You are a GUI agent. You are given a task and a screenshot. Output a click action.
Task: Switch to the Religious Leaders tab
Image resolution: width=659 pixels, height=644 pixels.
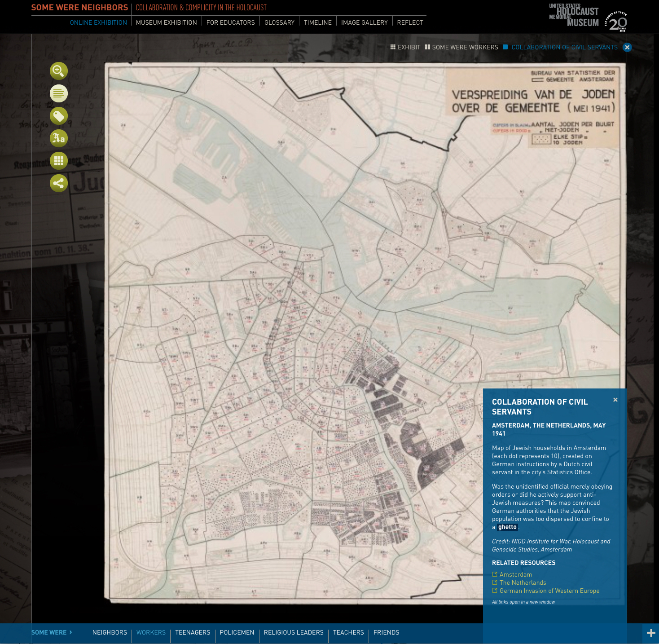click(294, 632)
